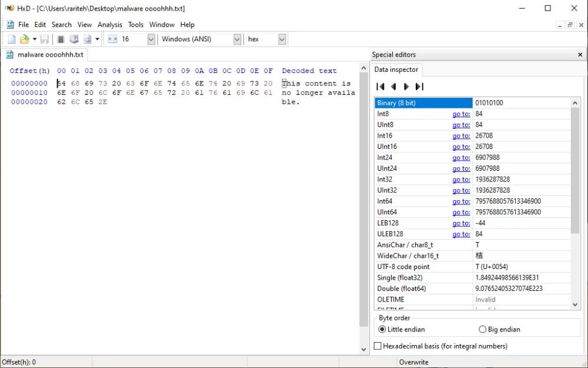This screenshot has width=588, height=368.
Task: Open main memory (RAM chip) icon
Action: (x=61, y=39)
